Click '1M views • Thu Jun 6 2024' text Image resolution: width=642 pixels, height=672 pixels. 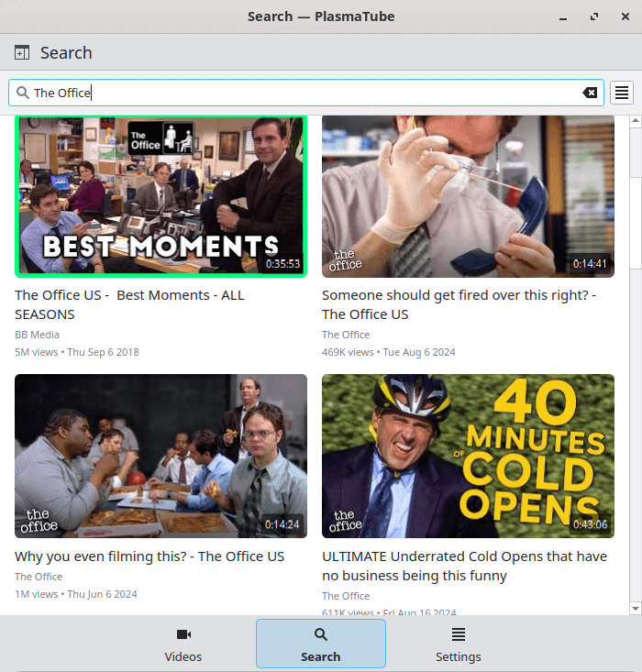(x=76, y=594)
